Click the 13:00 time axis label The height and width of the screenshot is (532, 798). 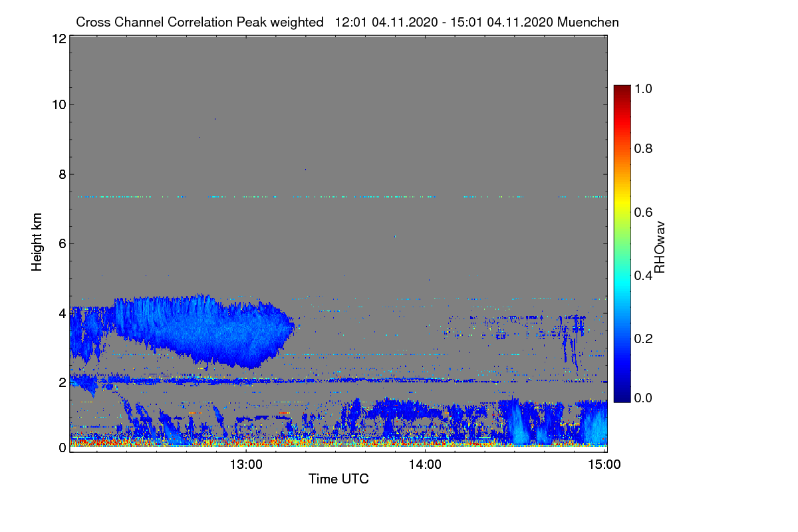(x=247, y=465)
